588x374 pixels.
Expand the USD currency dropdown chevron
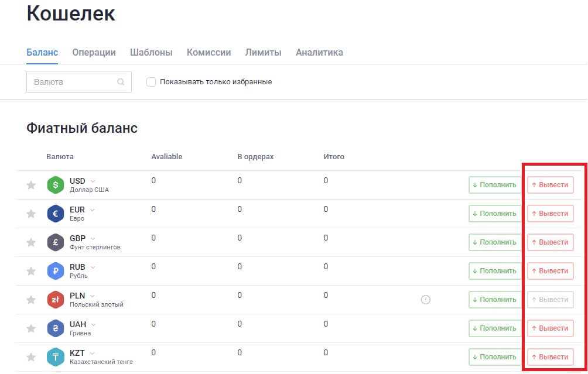coord(93,181)
